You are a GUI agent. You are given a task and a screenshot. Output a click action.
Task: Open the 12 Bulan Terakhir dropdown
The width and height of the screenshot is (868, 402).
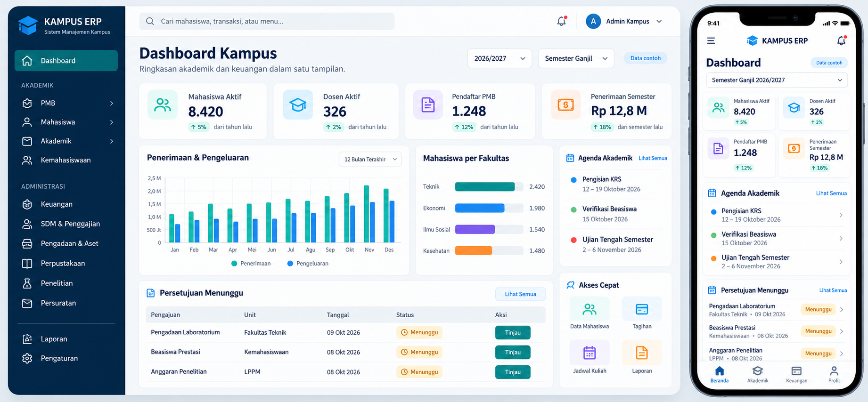point(370,159)
